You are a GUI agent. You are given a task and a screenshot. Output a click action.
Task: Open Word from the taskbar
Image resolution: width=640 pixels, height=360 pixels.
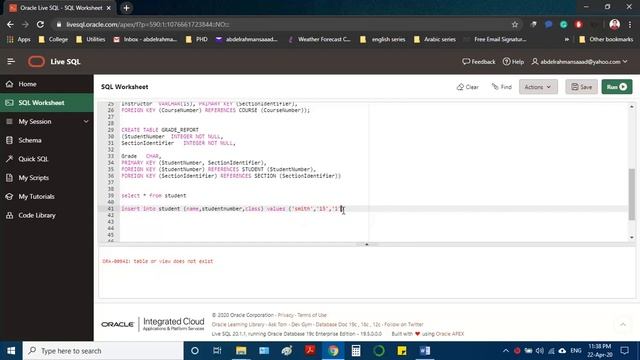click(424, 351)
